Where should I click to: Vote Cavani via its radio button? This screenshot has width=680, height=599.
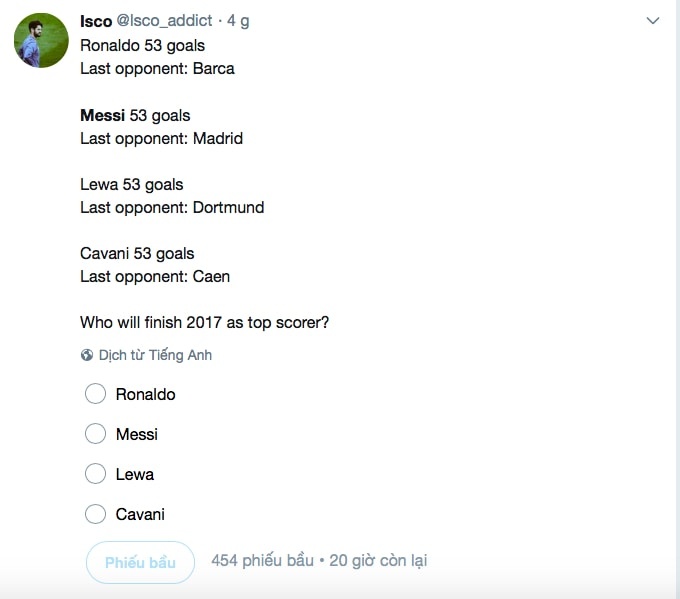pos(96,514)
